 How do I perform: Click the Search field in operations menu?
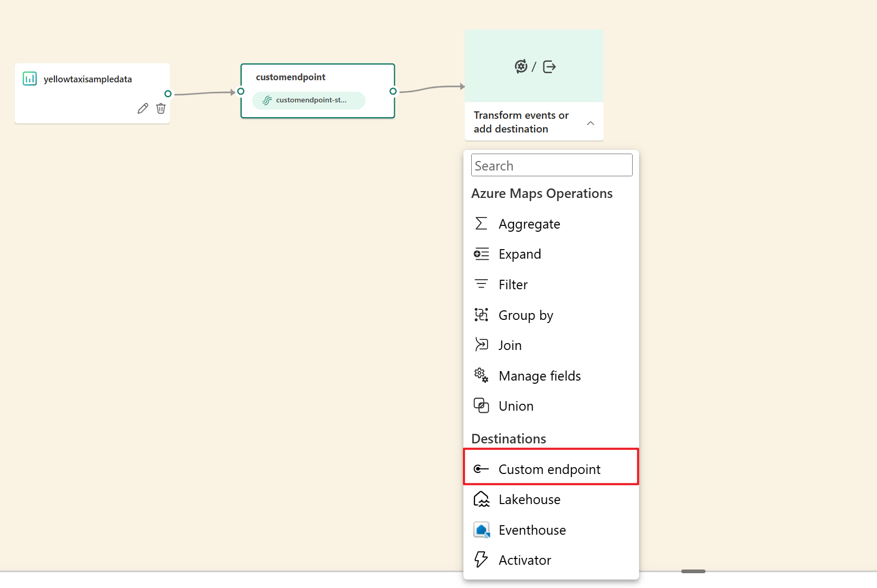click(x=551, y=166)
